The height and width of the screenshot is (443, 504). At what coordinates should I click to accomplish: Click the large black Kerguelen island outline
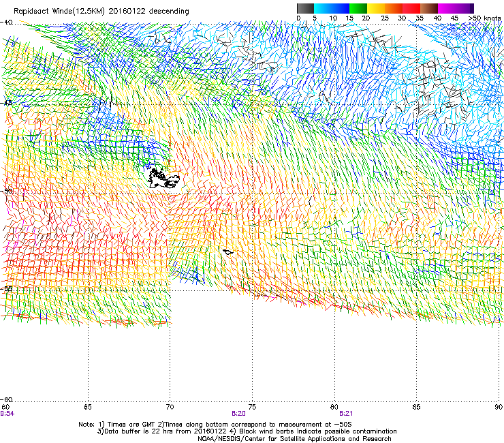(x=163, y=179)
